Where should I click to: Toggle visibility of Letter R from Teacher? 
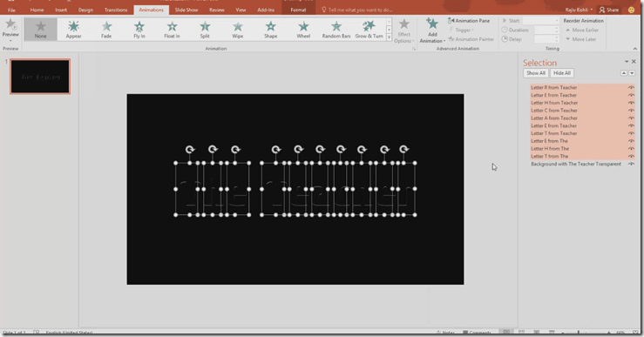coord(631,87)
